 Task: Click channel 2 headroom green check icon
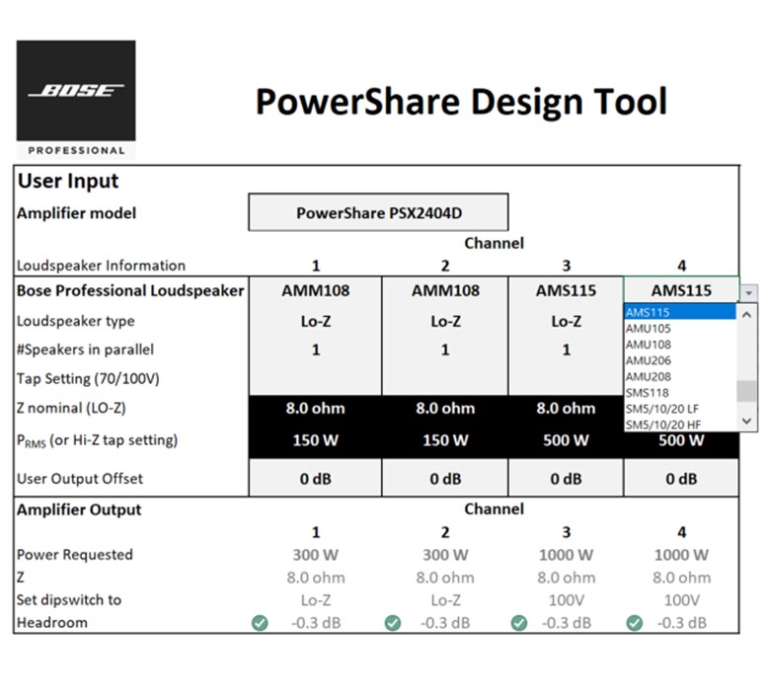pos(392,623)
